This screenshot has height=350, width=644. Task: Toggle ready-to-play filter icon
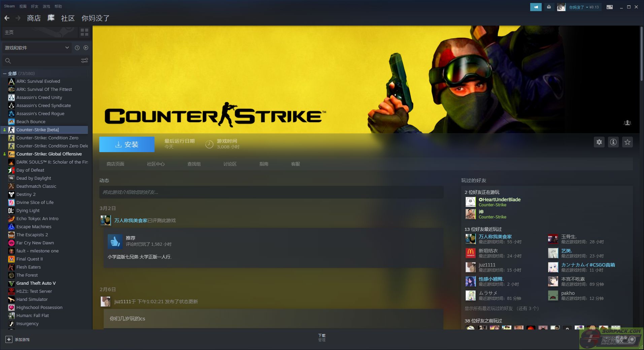[86, 48]
